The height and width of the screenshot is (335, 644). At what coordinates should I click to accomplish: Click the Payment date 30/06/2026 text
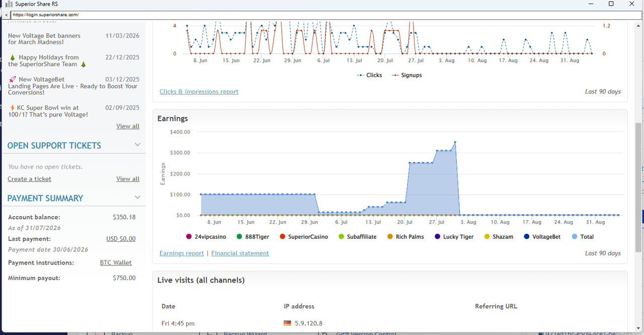[x=48, y=249]
